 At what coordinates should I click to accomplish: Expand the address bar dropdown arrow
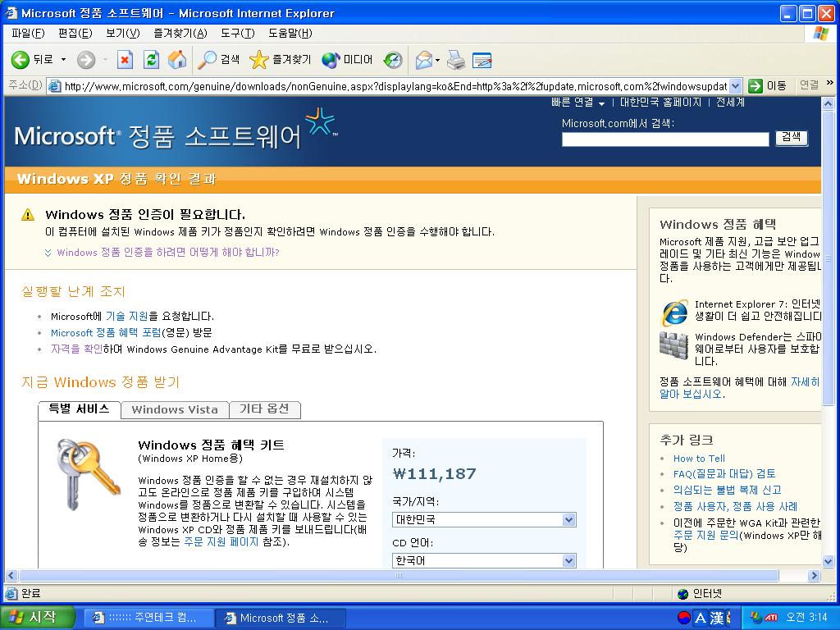pyautogui.click(x=736, y=85)
